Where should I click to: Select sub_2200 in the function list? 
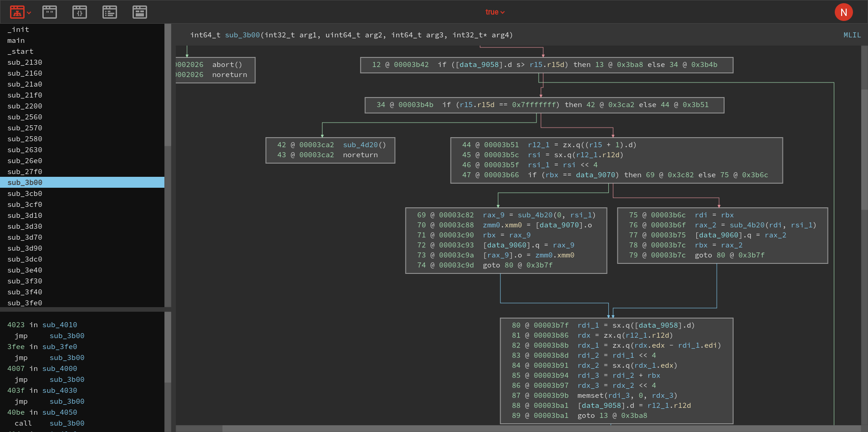pos(82,106)
